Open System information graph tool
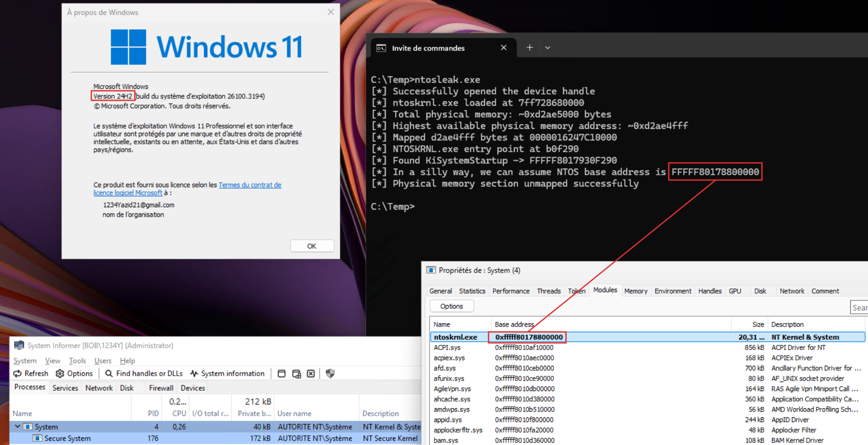The height and width of the screenshot is (445, 868). (x=227, y=373)
